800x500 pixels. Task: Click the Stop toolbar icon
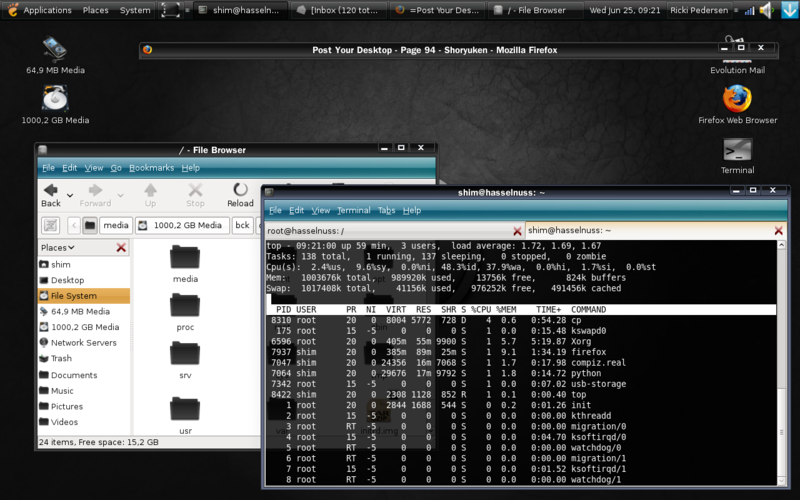[x=195, y=195]
